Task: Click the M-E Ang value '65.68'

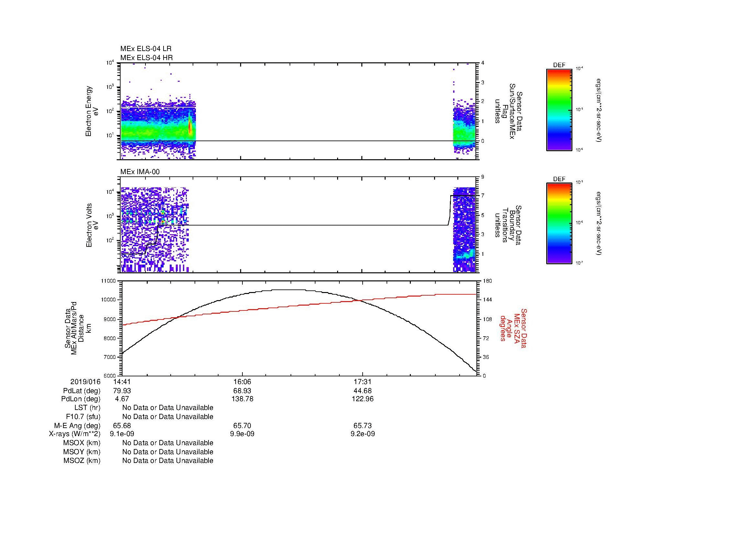Action: click(122, 426)
